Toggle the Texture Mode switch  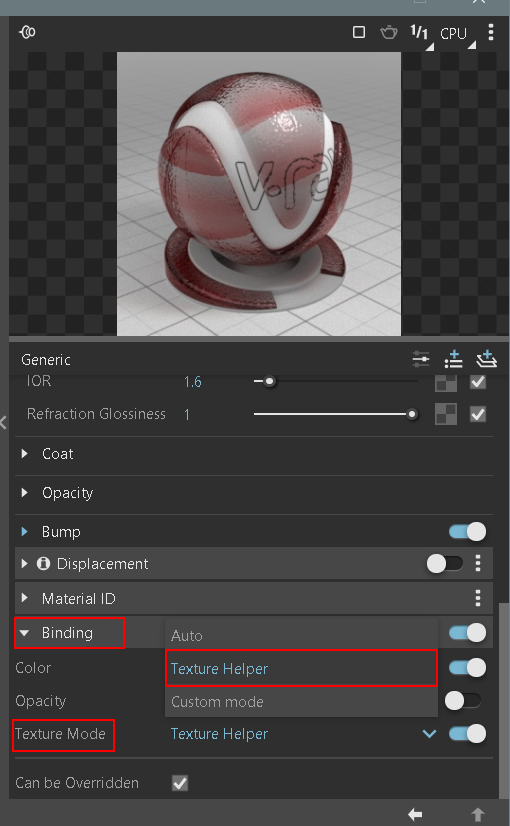(x=467, y=734)
